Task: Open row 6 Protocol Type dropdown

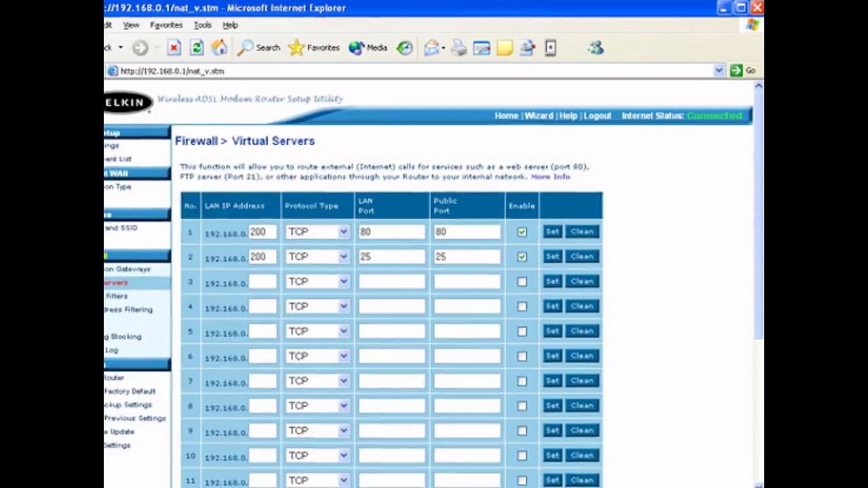Action: pos(317,356)
